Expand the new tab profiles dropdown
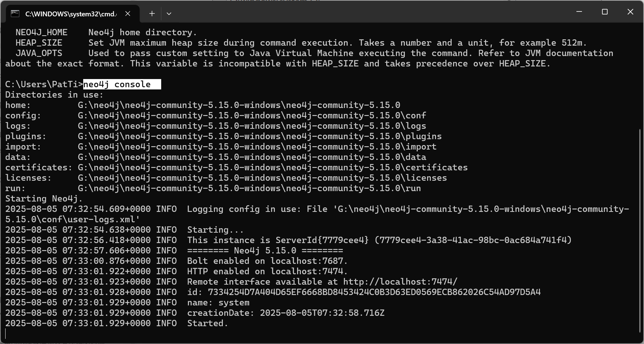The width and height of the screenshot is (644, 344). 169,14
